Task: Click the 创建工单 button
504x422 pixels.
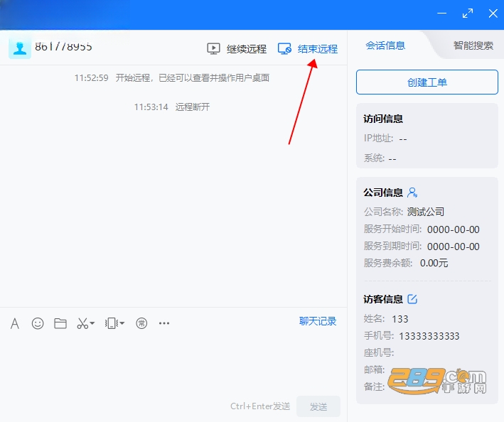Action: tap(427, 82)
